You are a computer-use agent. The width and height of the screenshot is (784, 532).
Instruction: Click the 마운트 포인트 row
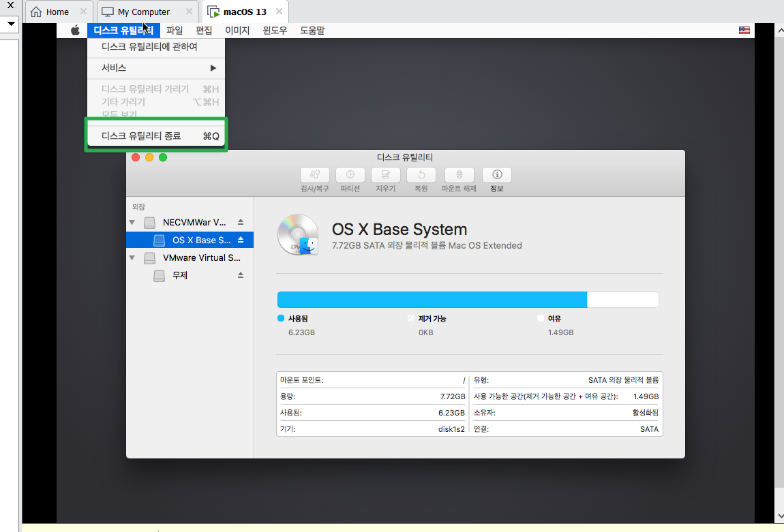click(373, 380)
